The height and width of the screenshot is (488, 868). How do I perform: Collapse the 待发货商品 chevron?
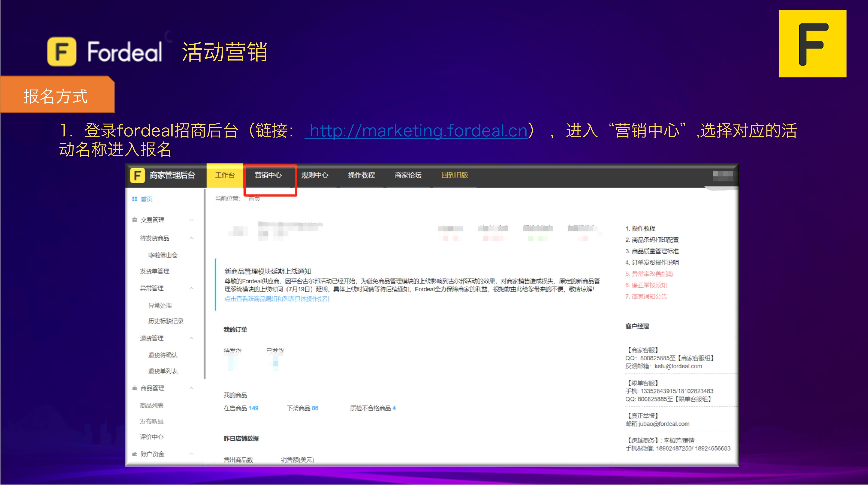[x=191, y=238]
